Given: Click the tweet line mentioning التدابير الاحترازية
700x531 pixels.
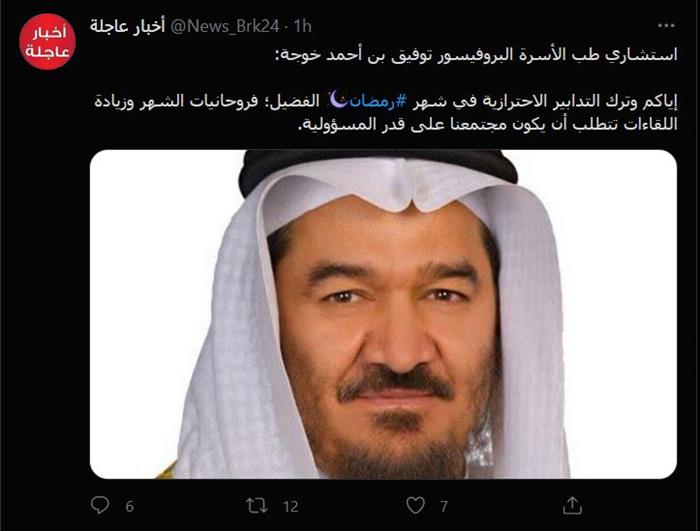Looking at the screenshot, I should (386, 101).
